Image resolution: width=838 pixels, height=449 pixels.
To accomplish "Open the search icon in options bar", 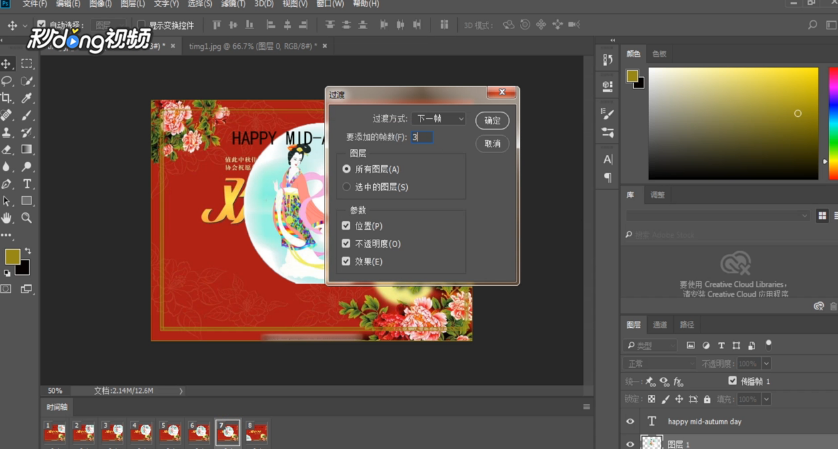I will point(812,25).
